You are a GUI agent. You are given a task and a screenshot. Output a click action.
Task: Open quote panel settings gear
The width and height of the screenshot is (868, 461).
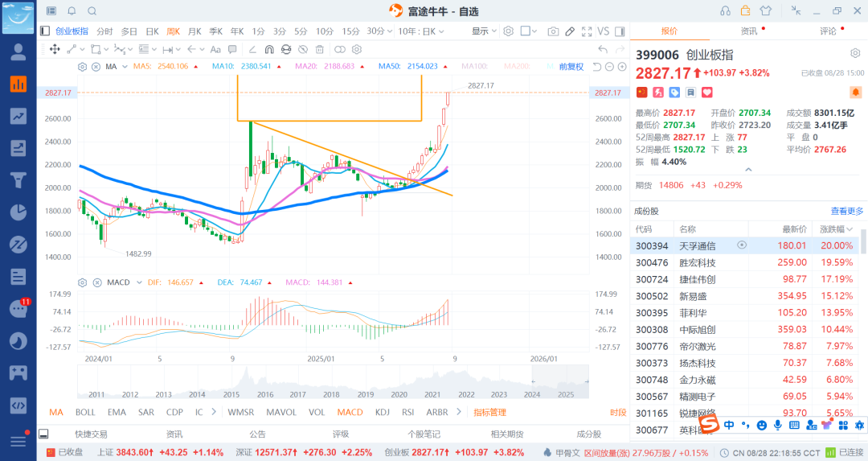tap(855, 53)
